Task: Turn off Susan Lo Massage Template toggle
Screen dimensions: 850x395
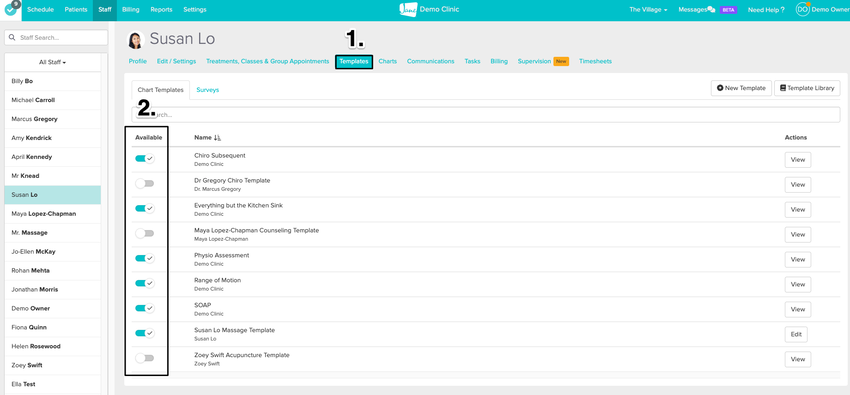Action: click(x=145, y=333)
